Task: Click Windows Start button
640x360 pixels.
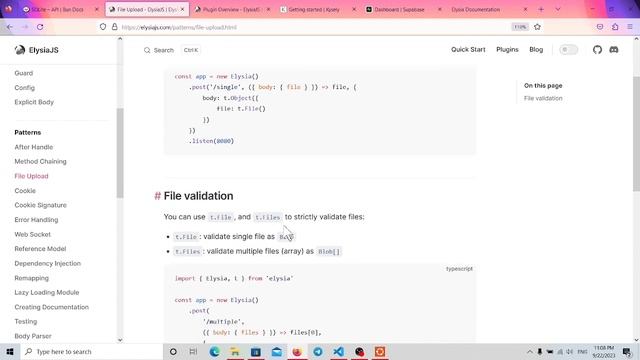Action: click(x=10, y=351)
